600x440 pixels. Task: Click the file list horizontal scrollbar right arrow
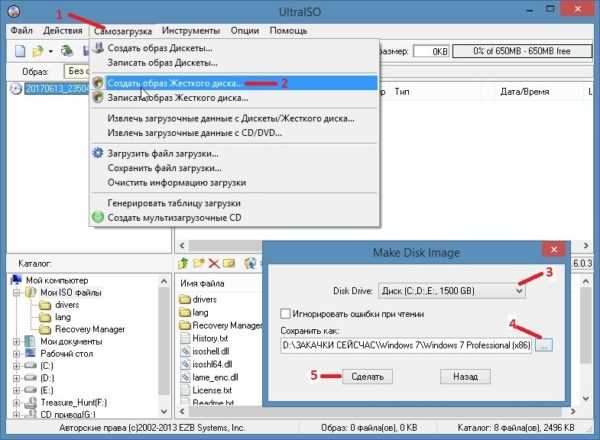tap(572, 411)
